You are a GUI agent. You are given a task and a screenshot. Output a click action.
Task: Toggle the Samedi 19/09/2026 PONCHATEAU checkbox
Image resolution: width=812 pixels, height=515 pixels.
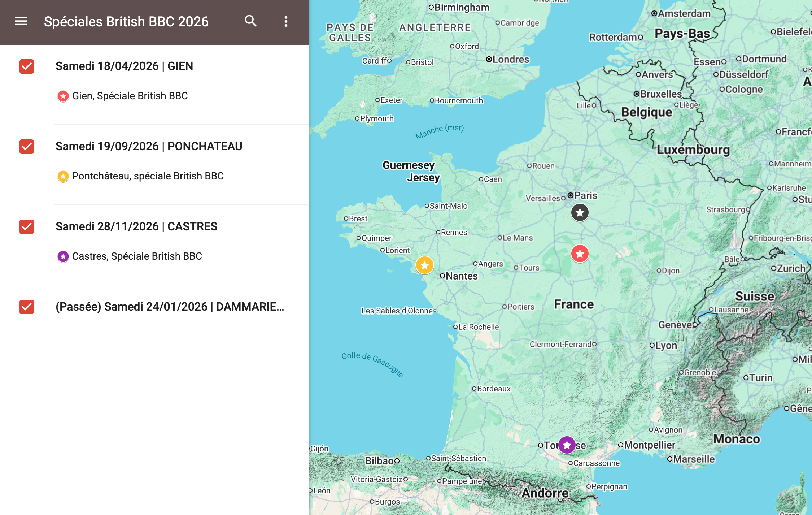[x=27, y=147]
